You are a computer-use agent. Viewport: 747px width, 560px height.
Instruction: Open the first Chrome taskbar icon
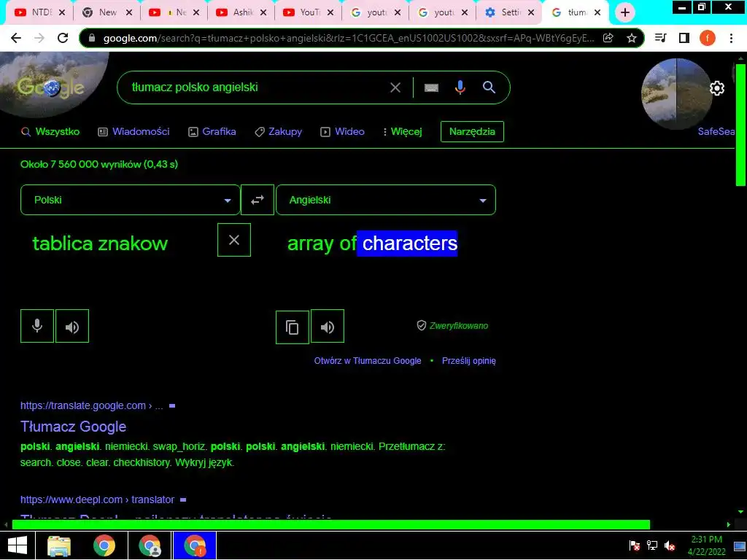coord(104,545)
